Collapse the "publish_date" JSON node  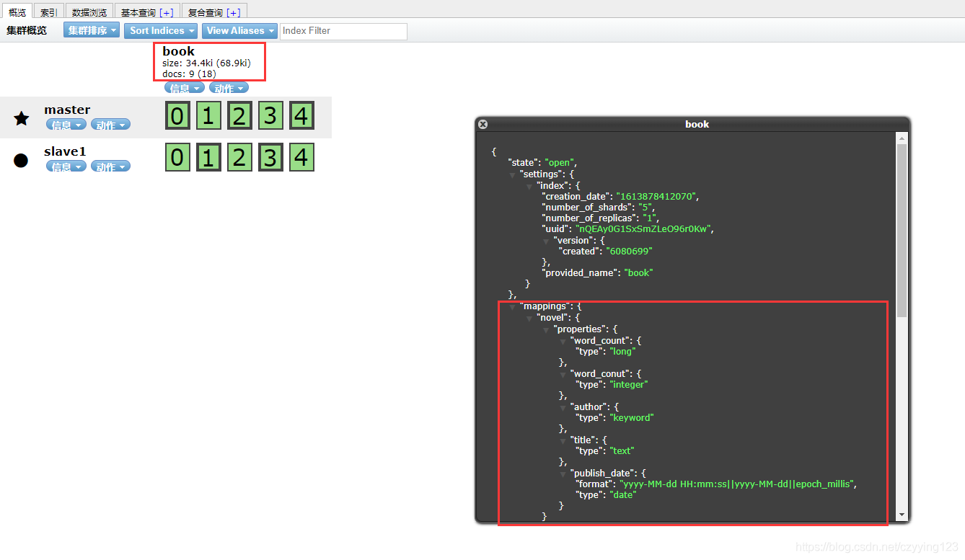[x=563, y=474]
